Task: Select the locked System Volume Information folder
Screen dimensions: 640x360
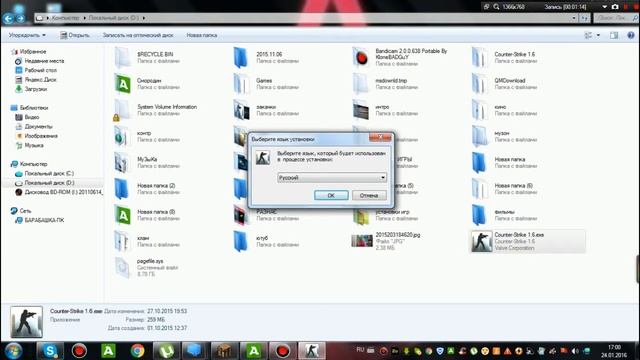Action: tap(122, 110)
